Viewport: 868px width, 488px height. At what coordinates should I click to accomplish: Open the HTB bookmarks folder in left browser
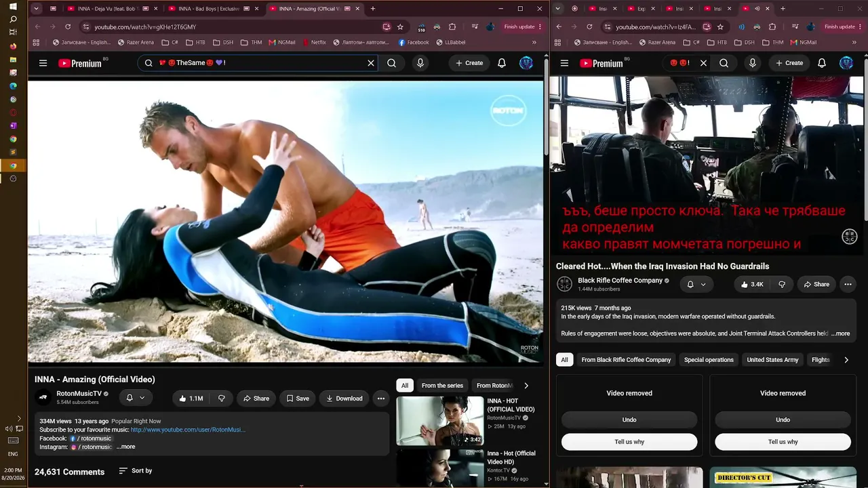195,42
